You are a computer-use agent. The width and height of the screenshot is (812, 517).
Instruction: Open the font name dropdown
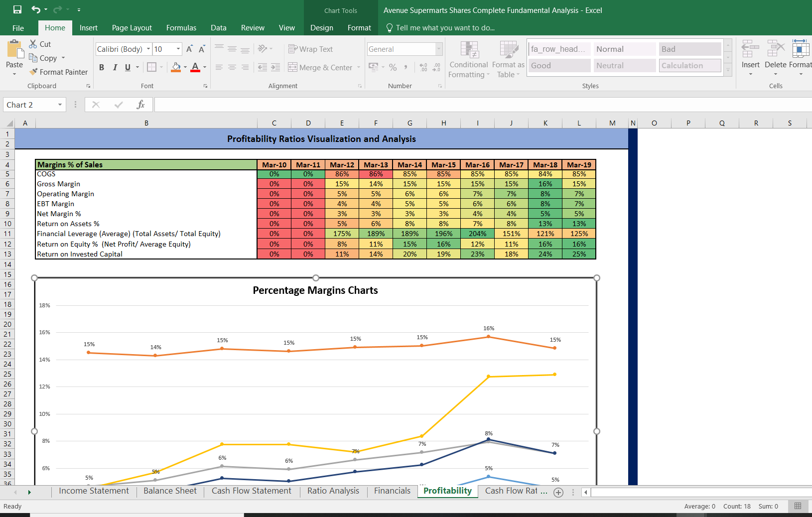[x=148, y=49]
